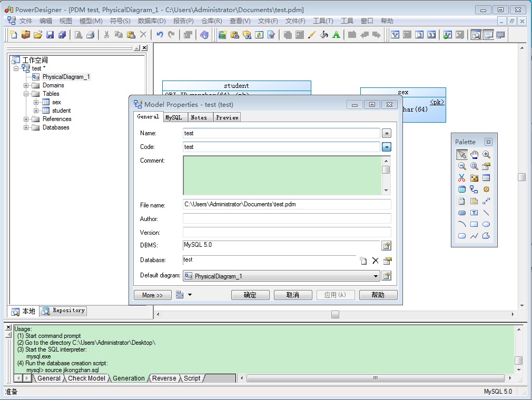
Task: Open the 模型(M) menu
Action: [x=91, y=21]
